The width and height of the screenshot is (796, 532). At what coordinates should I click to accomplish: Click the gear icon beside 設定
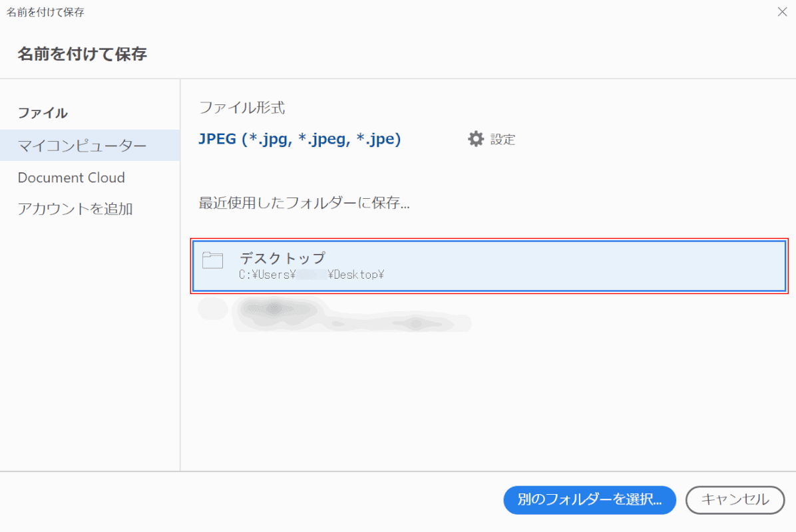tap(476, 139)
